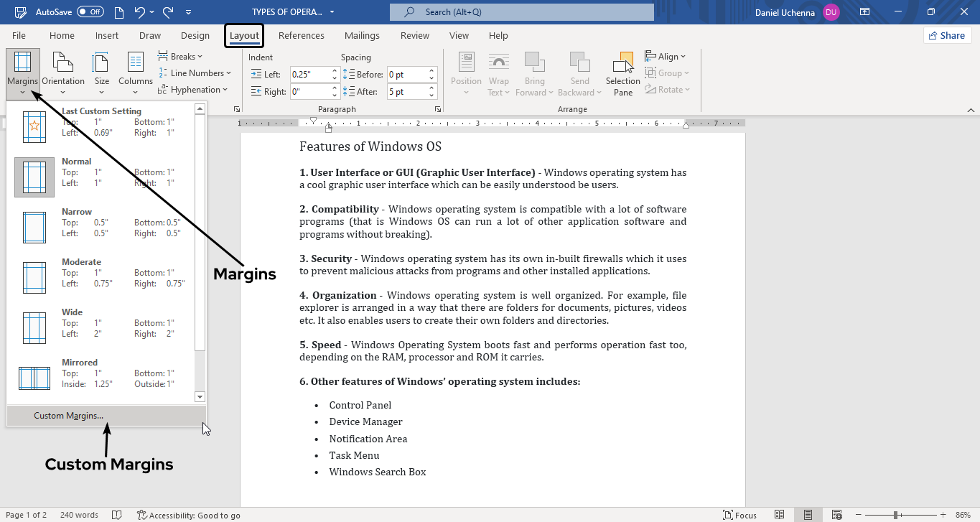Switch to Read Mode view icon
This screenshot has width=980, height=522.
779,515
